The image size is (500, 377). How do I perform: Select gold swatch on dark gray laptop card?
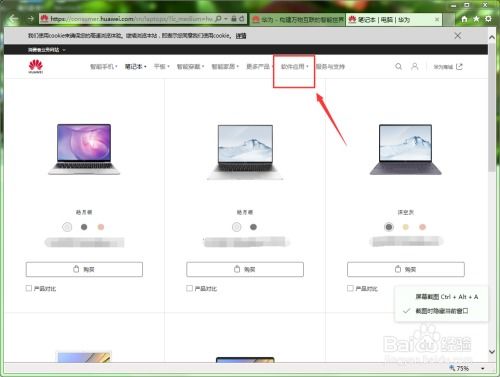pos(406,227)
